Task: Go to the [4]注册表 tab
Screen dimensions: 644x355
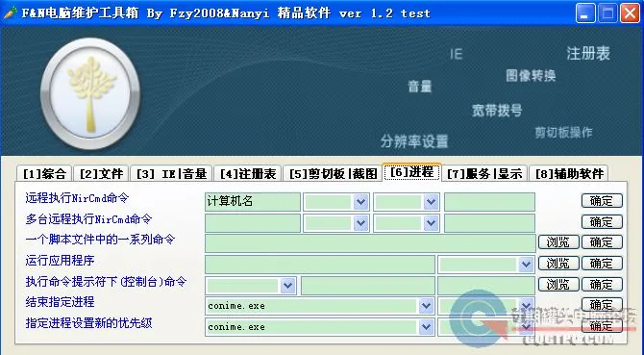Action: coord(248,174)
